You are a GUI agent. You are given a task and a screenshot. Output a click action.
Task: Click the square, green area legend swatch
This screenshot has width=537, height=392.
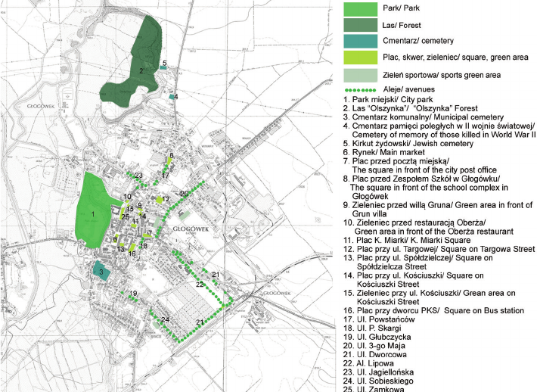361,58
